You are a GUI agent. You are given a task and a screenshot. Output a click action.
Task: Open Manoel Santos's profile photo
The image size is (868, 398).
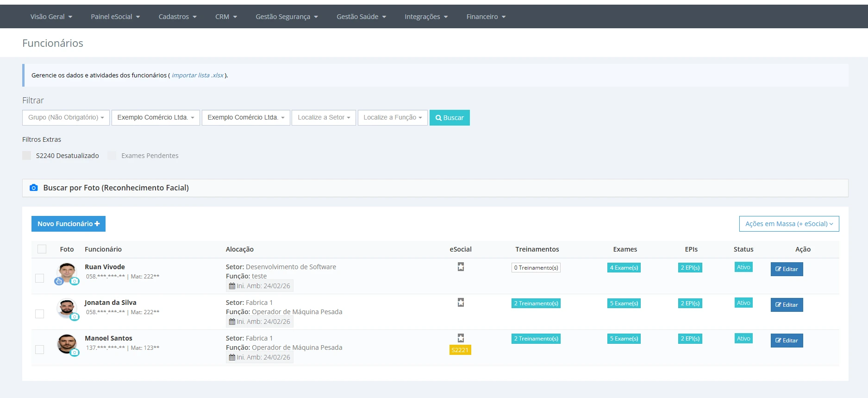[x=67, y=343]
